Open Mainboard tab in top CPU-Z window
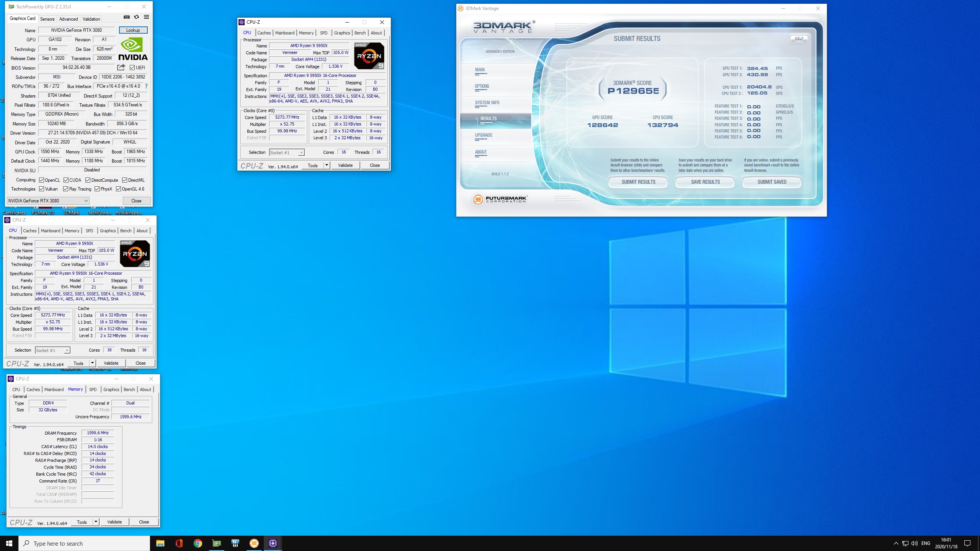Viewport: 980px width, 551px height. [x=285, y=33]
